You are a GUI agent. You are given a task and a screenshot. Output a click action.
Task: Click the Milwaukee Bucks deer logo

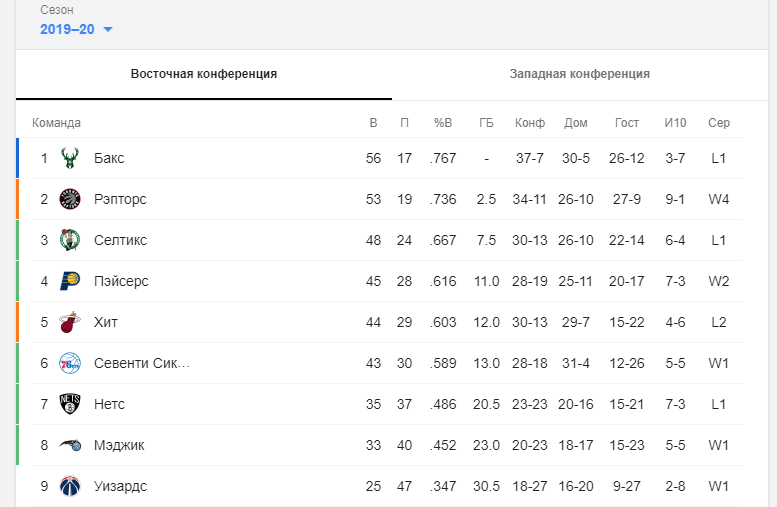(70, 158)
